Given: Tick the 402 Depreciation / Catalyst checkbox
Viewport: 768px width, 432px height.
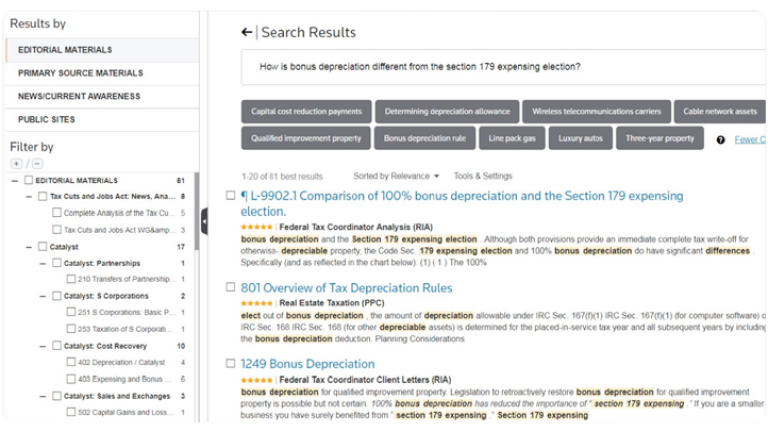Looking at the screenshot, I should click(70, 362).
